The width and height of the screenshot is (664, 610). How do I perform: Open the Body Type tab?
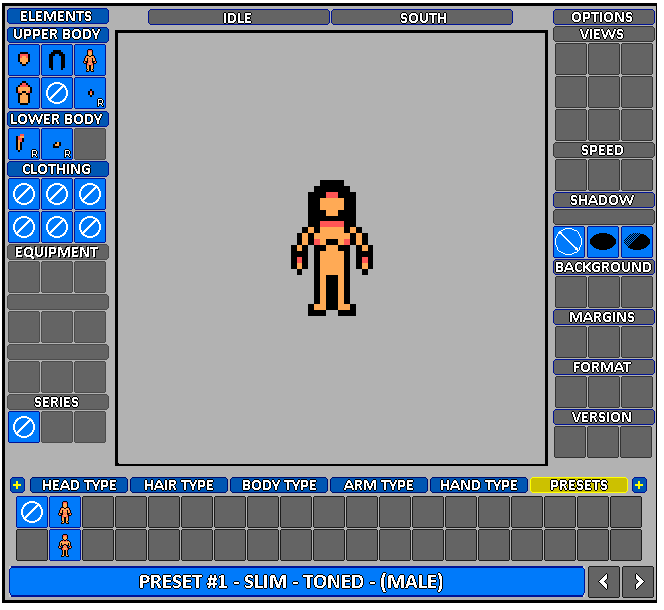coord(279,485)
